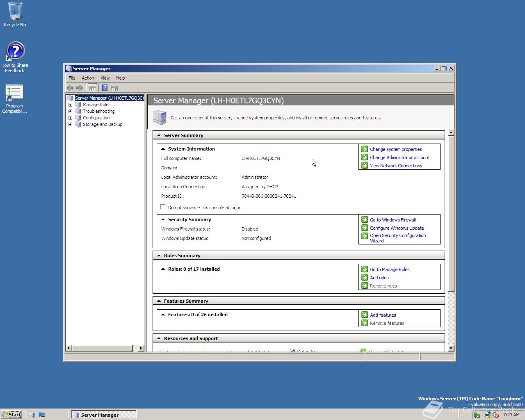Click the muted volume speaker tray icon

(496, 415)
